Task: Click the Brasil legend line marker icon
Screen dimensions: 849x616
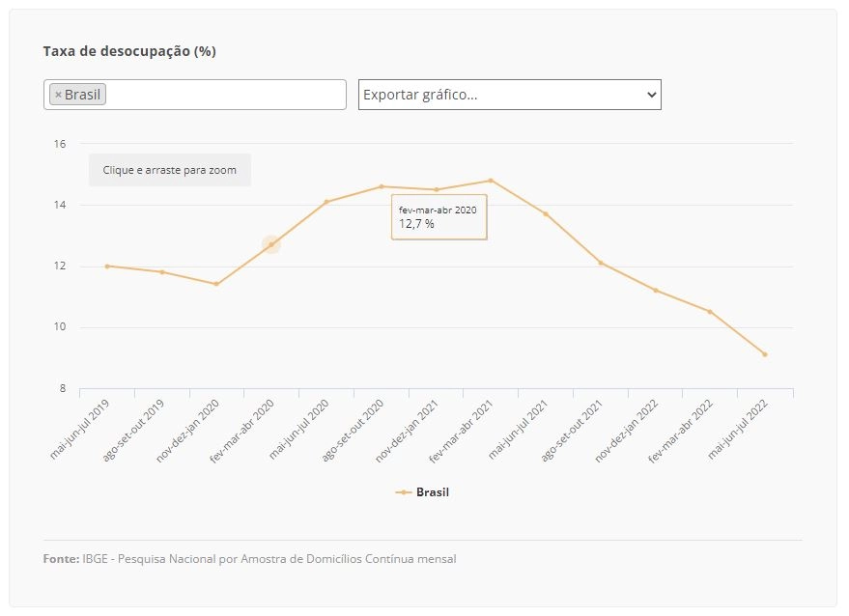Action: (x=404, y=492)
